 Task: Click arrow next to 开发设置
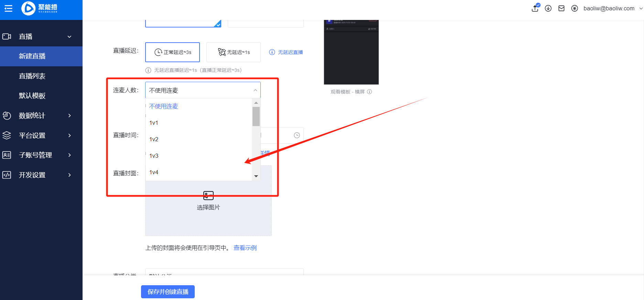click(69, 175)
